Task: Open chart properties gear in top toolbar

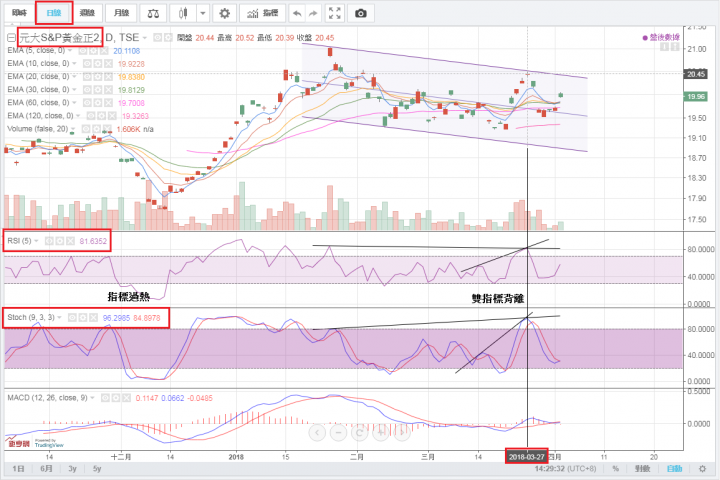Action: click(224, 14)
